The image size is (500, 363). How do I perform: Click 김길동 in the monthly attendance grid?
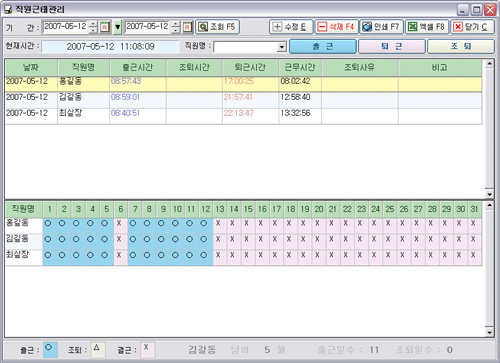tap(17, 239)
